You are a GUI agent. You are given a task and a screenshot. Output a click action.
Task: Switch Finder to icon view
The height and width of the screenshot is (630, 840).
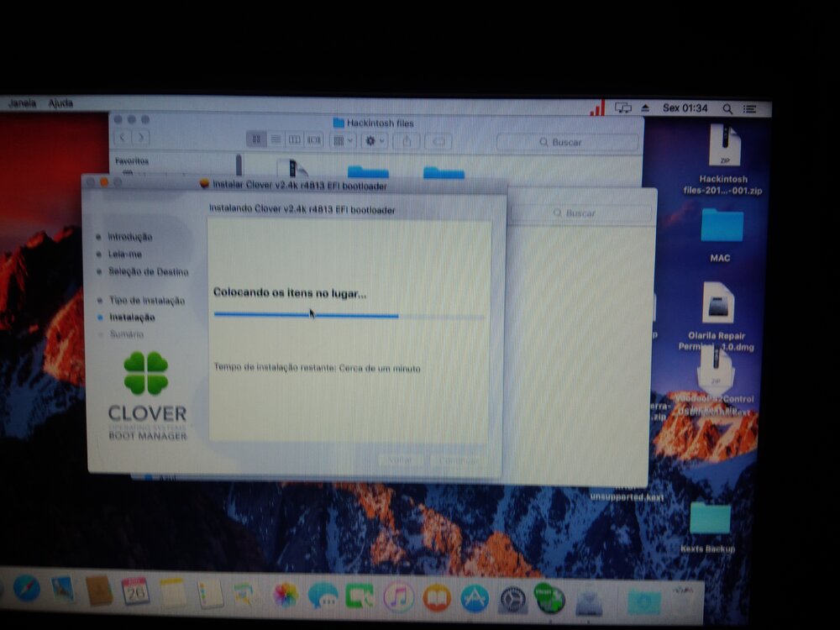(x=256, y=139)
